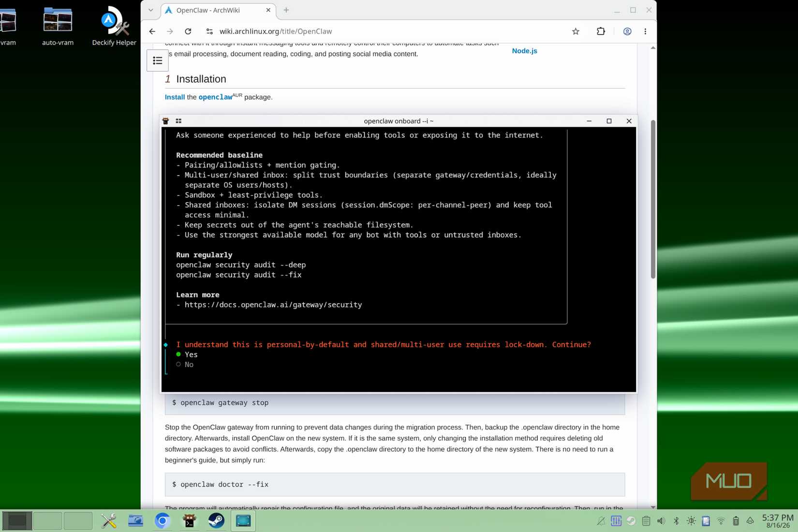This screenshot has width=798, height=532.
Task: Minimize the openclaw onboard terminal window
Action: [x=589, y=121]
